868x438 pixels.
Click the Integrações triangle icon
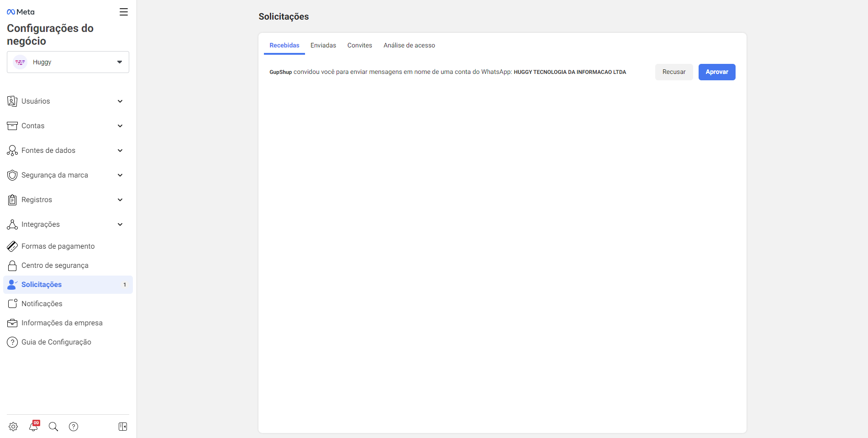coord(12,224)
